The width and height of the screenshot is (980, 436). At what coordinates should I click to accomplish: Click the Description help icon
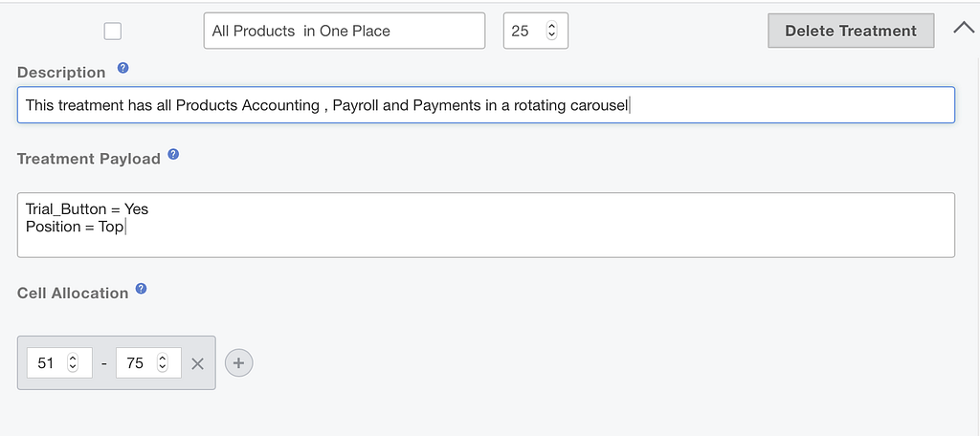(122, 69)
